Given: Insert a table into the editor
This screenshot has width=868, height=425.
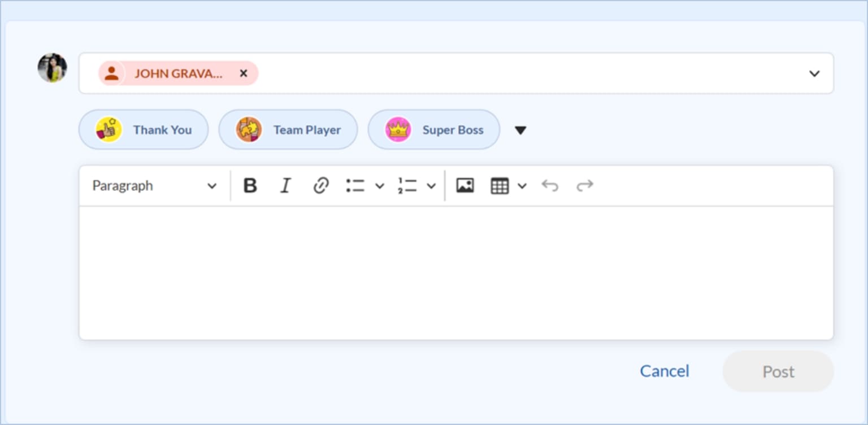Looking at the screenshot, I should tap(500, 185).
